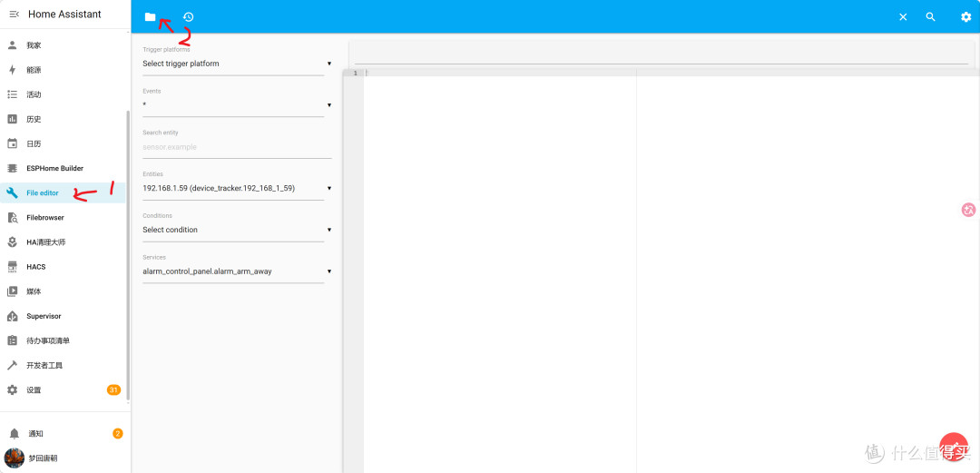This screenshot has width=980, height=473.
Task: Open the file history clock icon
Action: tap(188, 17)
